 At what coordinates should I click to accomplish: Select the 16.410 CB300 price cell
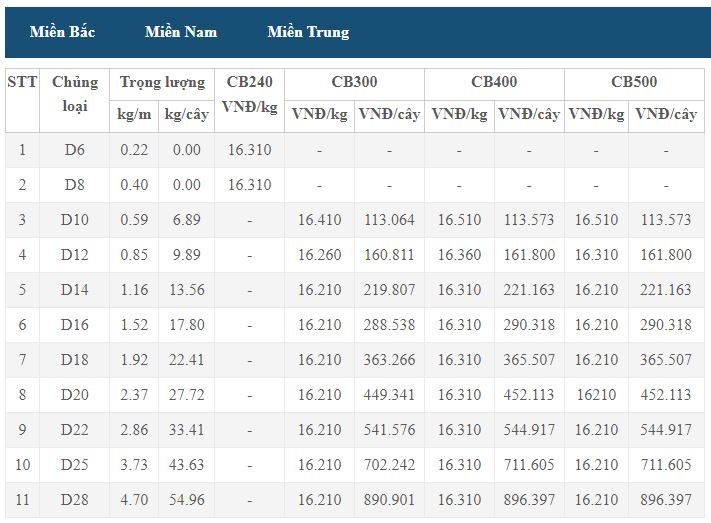[319, 220]
